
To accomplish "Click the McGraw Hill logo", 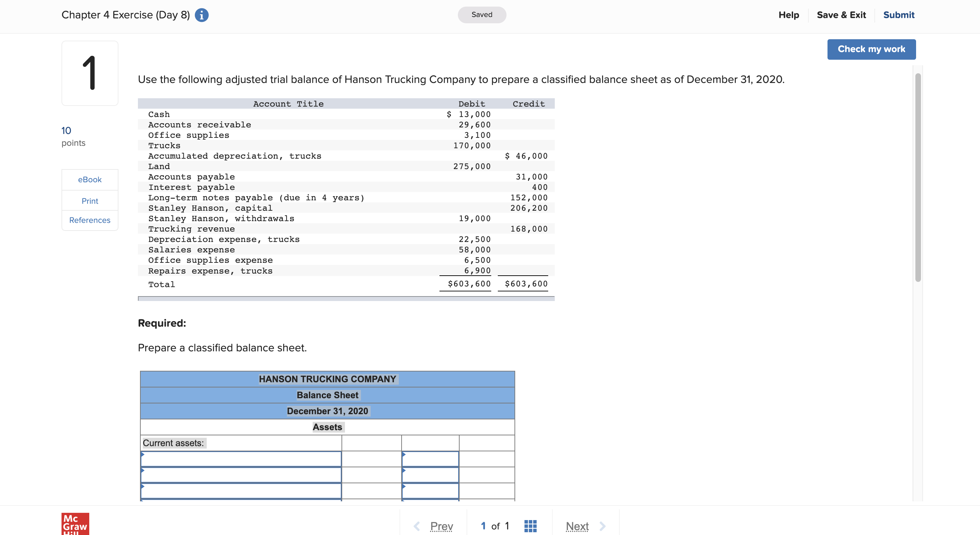I will pos(75,524).
